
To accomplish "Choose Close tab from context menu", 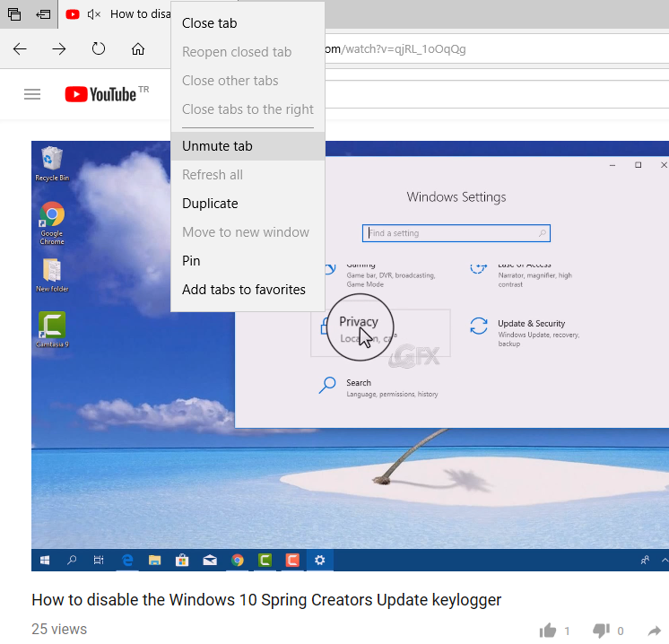I will tap(248, 23).
